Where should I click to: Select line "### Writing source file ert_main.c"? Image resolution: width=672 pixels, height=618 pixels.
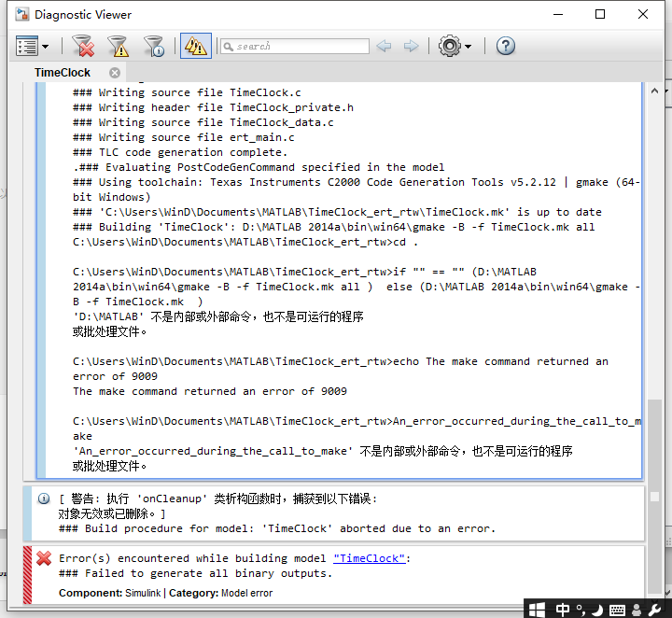[184, 137]
